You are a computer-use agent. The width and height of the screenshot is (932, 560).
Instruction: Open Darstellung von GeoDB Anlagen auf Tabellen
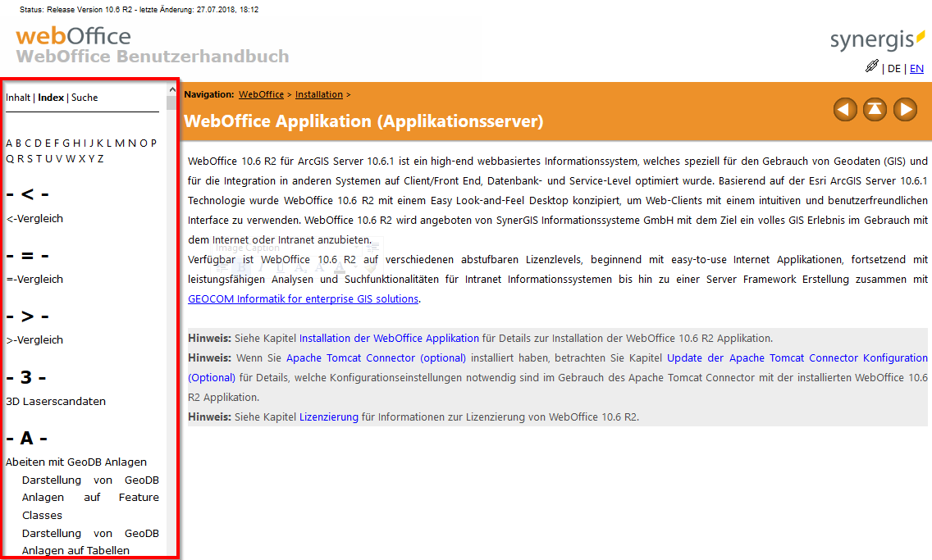pyautogui.click(x=90, y=542)
